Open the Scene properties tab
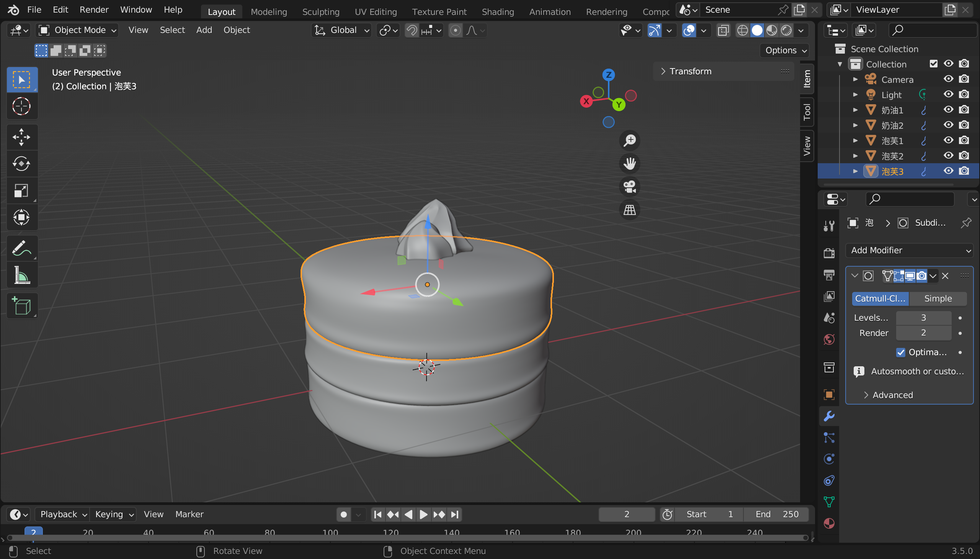The width and height of the screenshot is (980, 559). coord(829,318)
